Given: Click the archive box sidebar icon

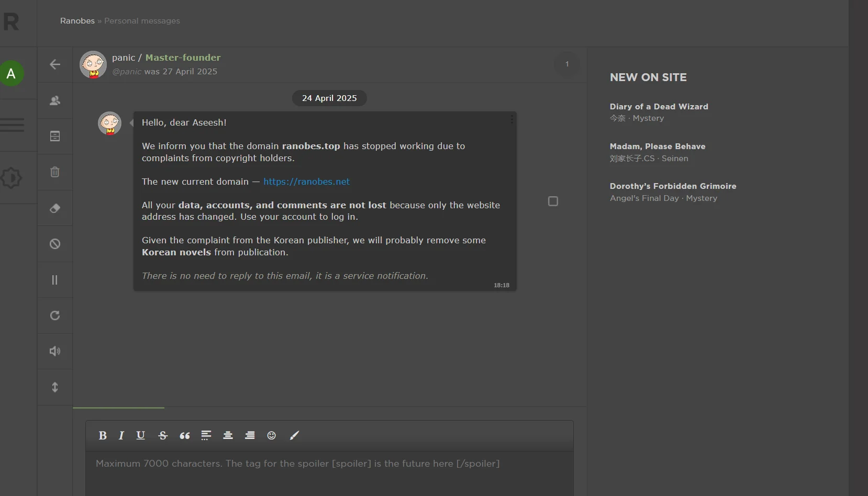Looking at the screenshot, I should coord(55,136).
